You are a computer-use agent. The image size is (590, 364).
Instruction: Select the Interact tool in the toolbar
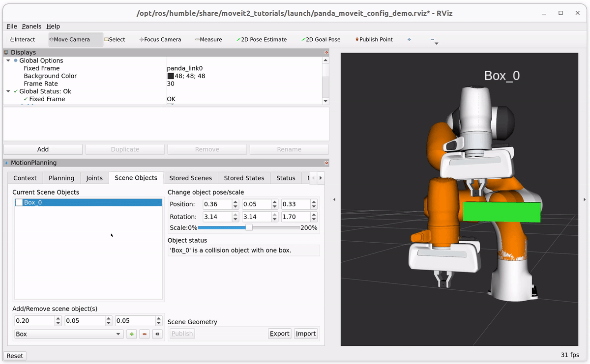[22, 39]
